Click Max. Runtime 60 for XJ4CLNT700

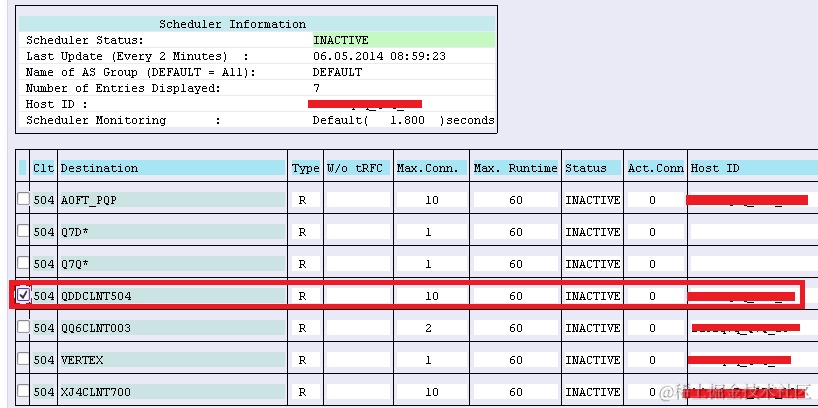point(515,392)
